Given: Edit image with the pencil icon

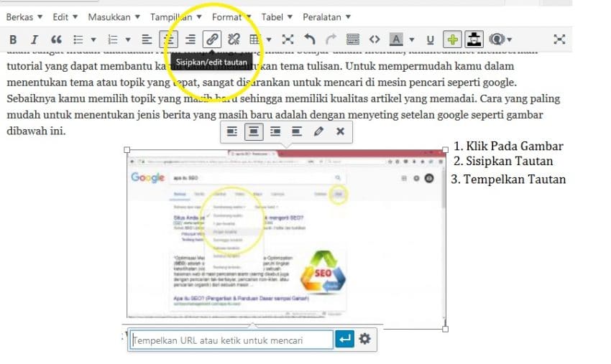Looking at the screenshot, I should coord(318,131).
